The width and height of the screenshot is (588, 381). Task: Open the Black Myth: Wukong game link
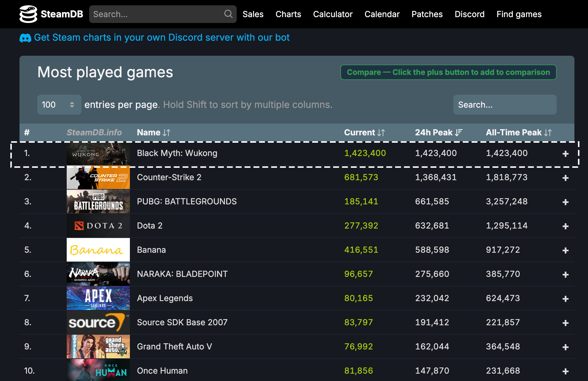pos(177,153)
